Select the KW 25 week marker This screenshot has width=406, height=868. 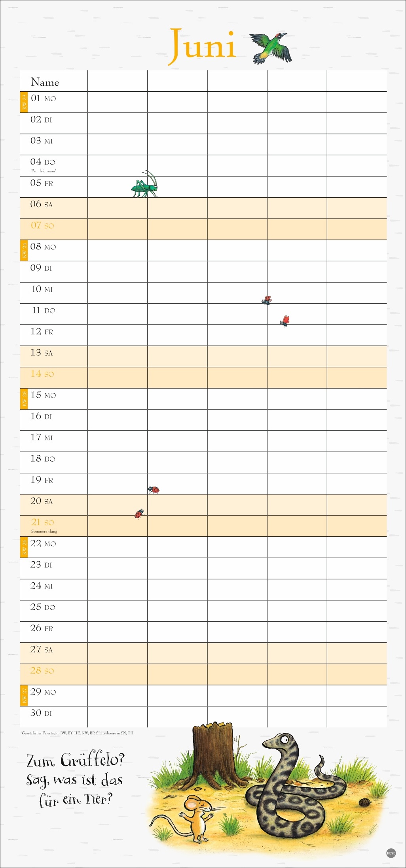(x=24, y=399)
